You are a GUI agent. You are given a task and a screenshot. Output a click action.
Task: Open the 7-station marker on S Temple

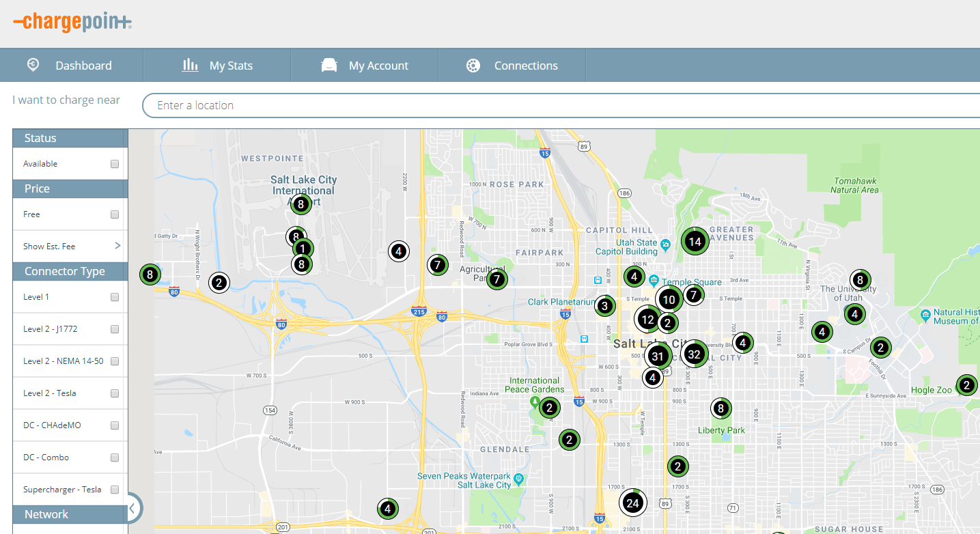click(x=694, y=295)
